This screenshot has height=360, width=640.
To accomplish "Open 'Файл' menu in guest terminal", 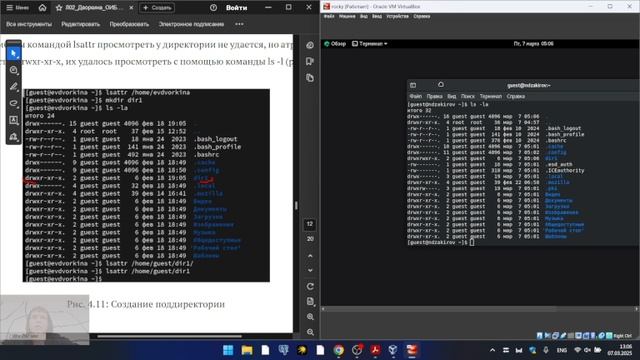I will [416, 96].
